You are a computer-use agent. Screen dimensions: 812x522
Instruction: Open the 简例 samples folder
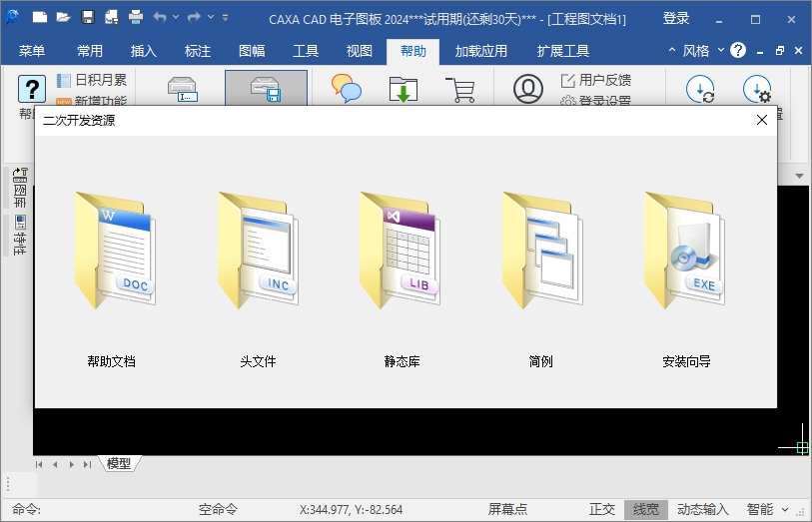tap(541, 250)
